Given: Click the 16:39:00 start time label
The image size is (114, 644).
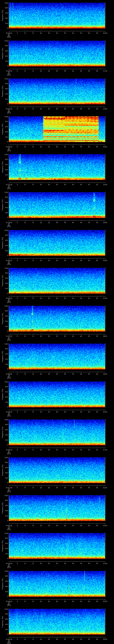Looking at the screenshot, I should click(x=9, y=412).
